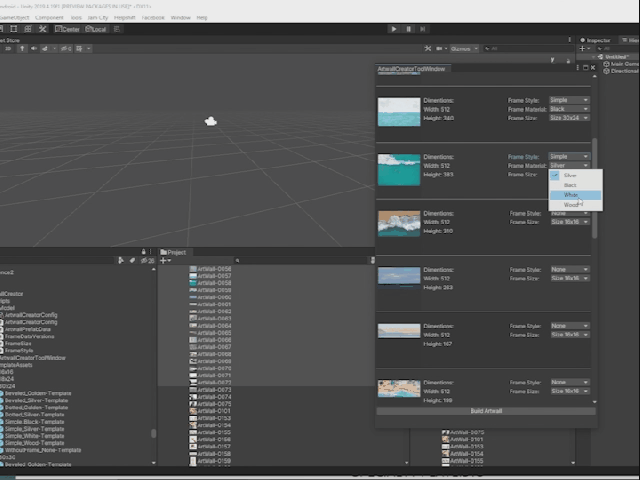The width and height of the screenshot is (640, 480).
Task: Select the teal Height 383 artwork thumbnail
Action: pos(399,169)
